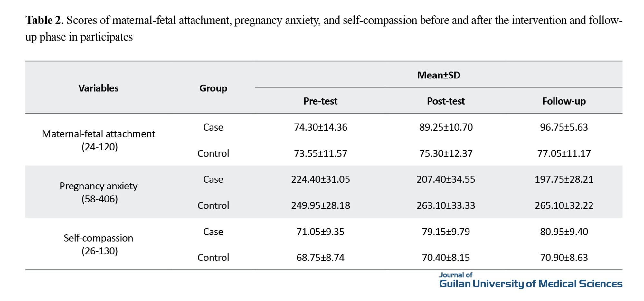Select the cell with value 74.30±14.36
The width and height of the screenshot is (644, 301).
(x=320, y=127)
